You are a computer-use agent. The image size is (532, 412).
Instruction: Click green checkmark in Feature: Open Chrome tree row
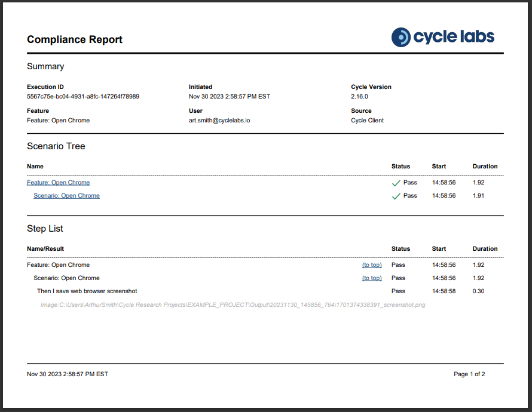[396, 183]
